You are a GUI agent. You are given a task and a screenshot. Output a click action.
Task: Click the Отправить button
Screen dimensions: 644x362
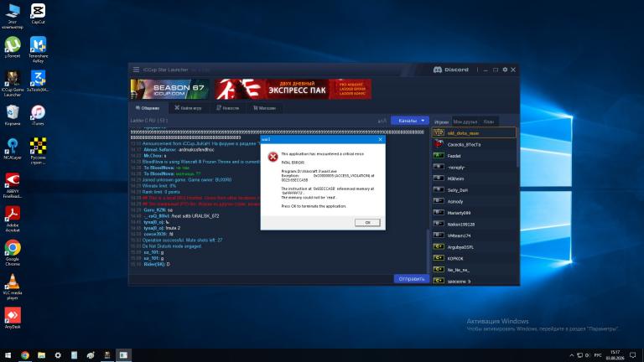tap(411, 279)
